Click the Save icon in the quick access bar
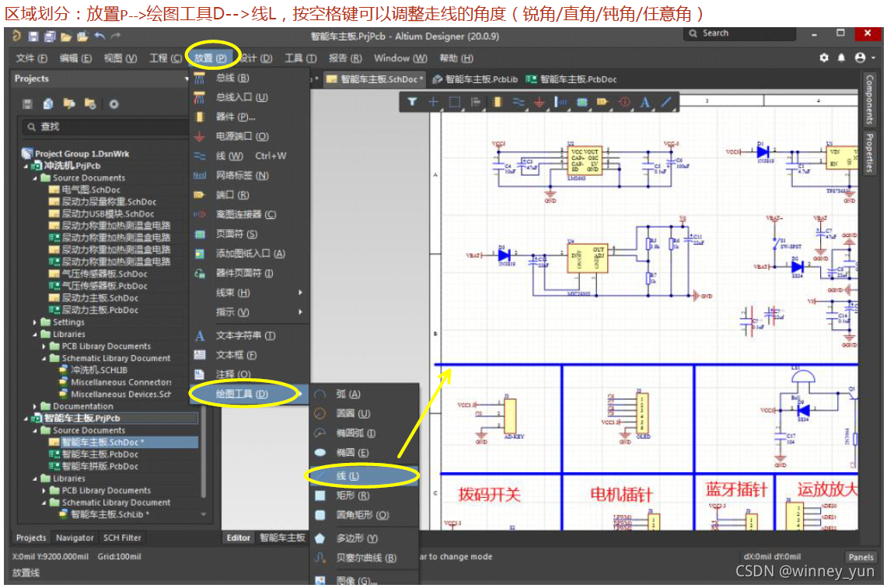Image resolution: width=887 pixels, height=588 pixels. pyautogui.click(x=33, y=37)
